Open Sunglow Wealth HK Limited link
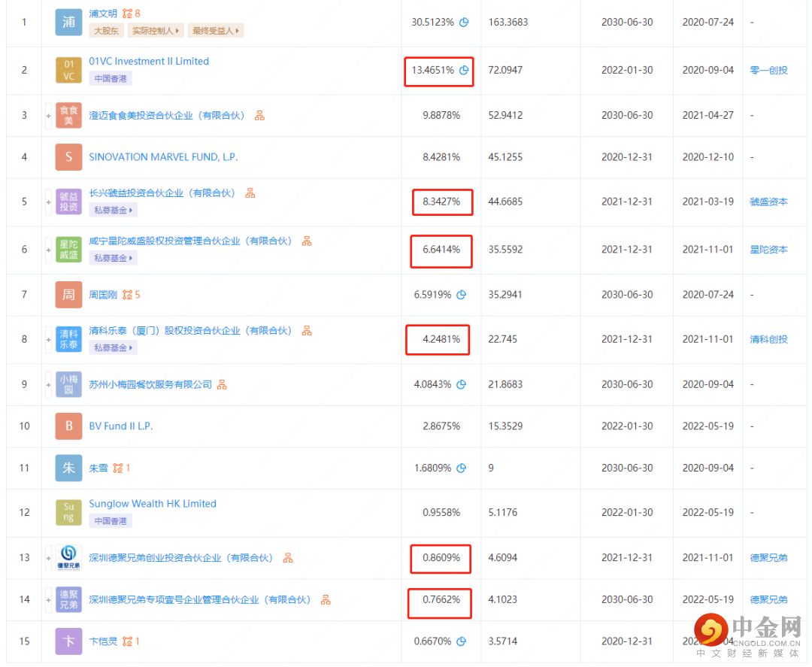 [153, 503]
